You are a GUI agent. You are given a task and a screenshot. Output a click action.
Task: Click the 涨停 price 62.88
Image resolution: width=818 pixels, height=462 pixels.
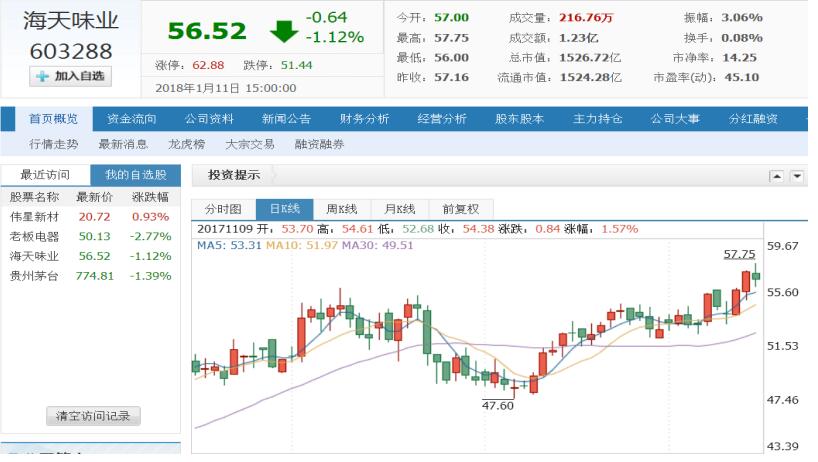click(208, 66)
